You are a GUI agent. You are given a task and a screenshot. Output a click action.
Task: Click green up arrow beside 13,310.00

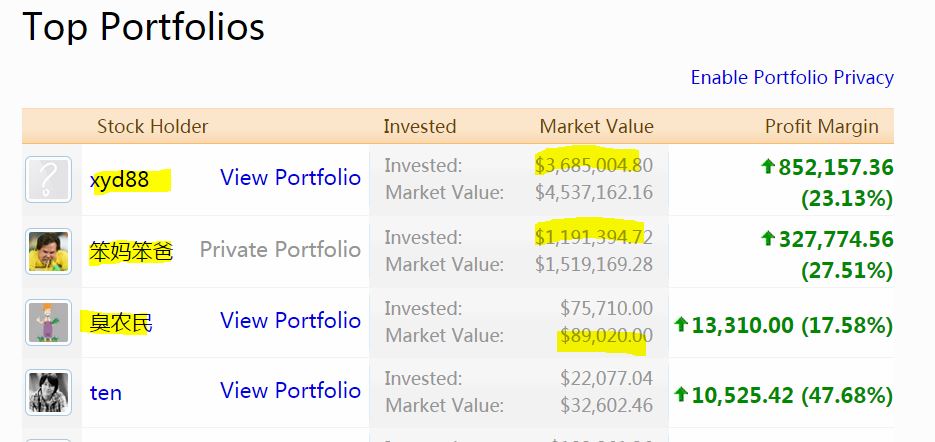pos(681,325)
